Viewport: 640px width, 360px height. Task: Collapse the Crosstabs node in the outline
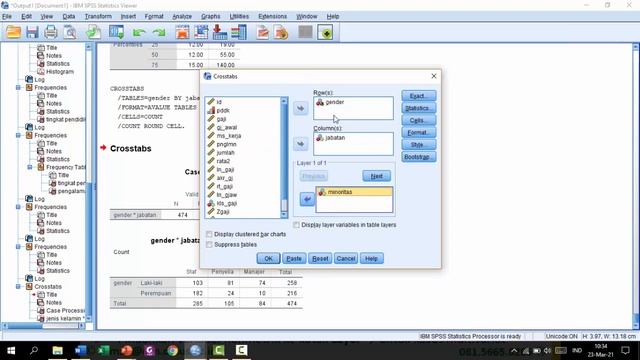[x=18, y=287]
